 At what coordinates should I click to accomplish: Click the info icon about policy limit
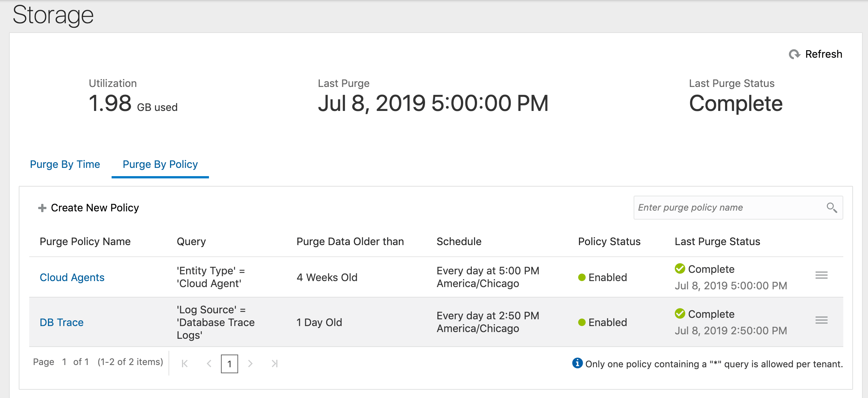[x=577, y=363]
